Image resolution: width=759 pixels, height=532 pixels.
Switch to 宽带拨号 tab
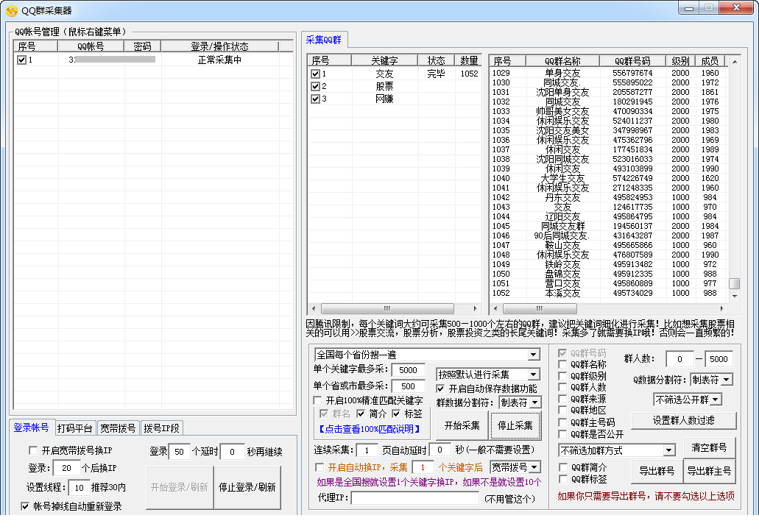[118, 428]
